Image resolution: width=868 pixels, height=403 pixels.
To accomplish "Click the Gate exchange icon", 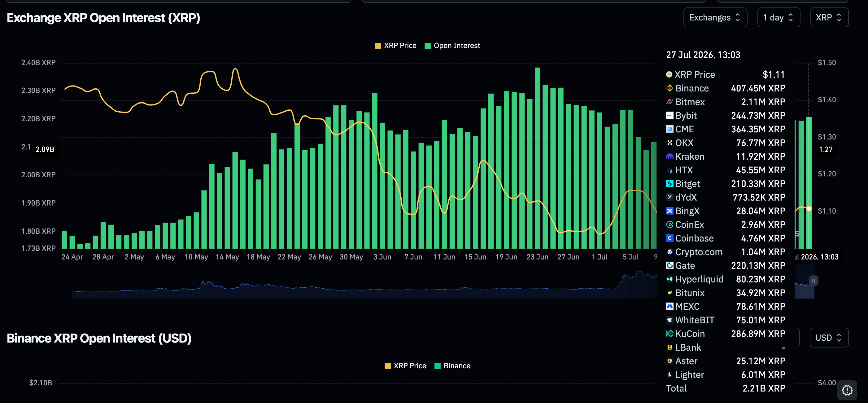I will point(669,266).
